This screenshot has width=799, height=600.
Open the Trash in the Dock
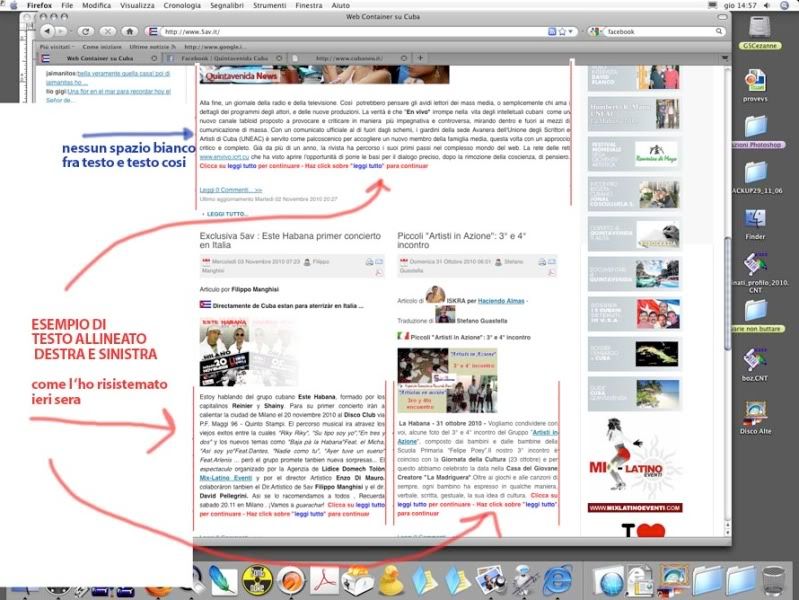773,578
